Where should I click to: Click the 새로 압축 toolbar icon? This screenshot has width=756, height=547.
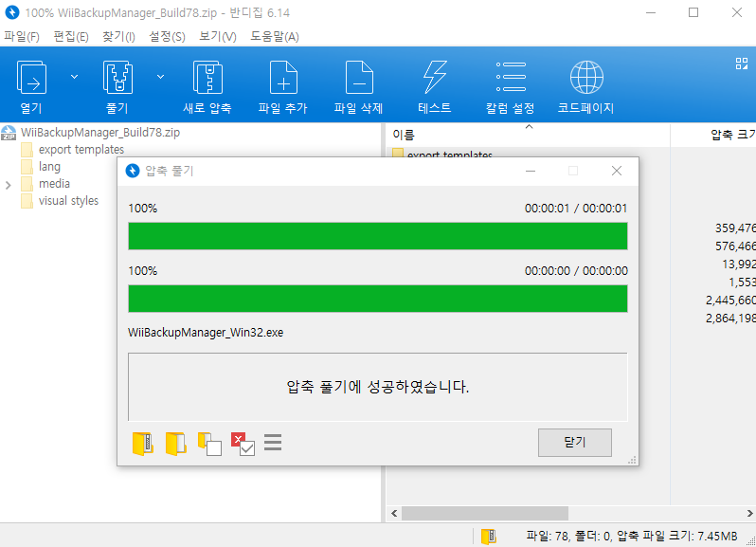tap(207, 78)
